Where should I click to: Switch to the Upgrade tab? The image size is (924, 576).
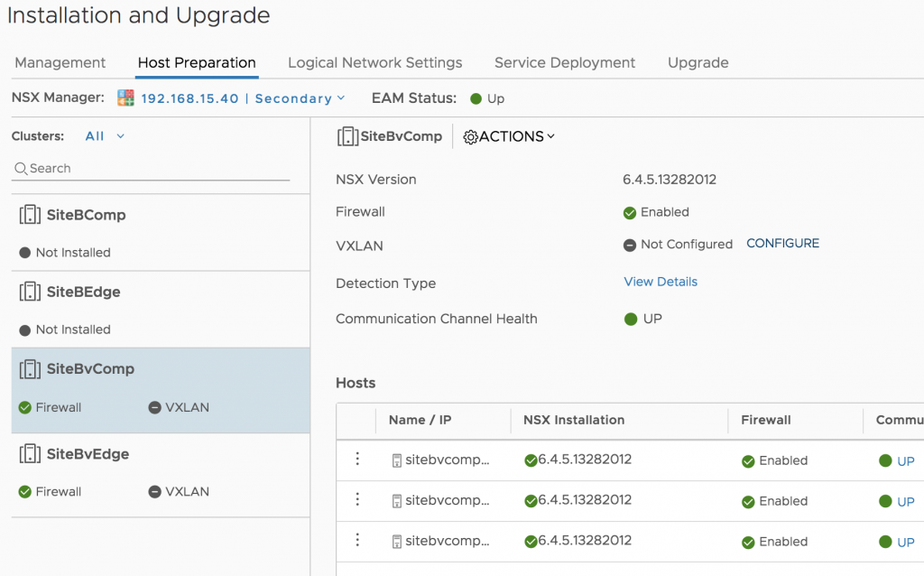[698, 62]
